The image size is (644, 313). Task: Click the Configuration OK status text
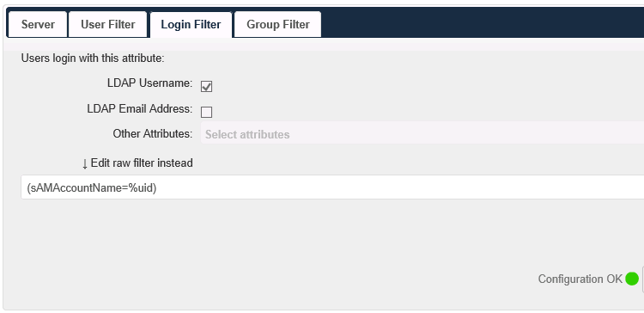point(580,279)
